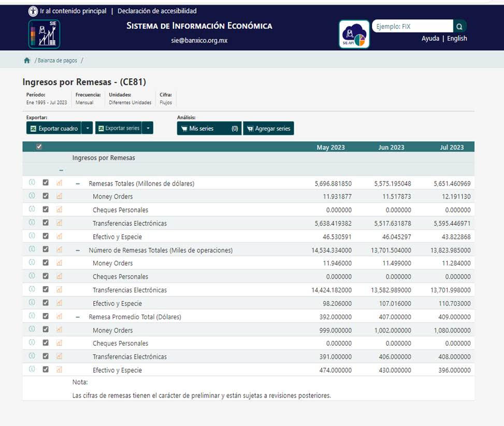Switch language with English link
The width and height of the screenshot is (504, 426).
pyautogui.click(x=457, y=38)
